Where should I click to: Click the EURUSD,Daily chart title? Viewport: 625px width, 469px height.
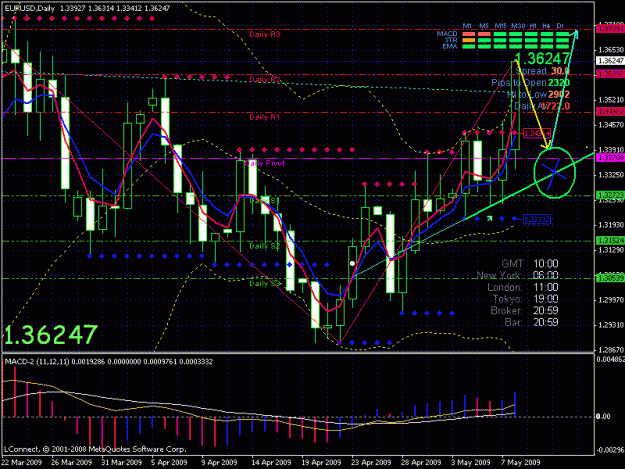coord(30,8)
